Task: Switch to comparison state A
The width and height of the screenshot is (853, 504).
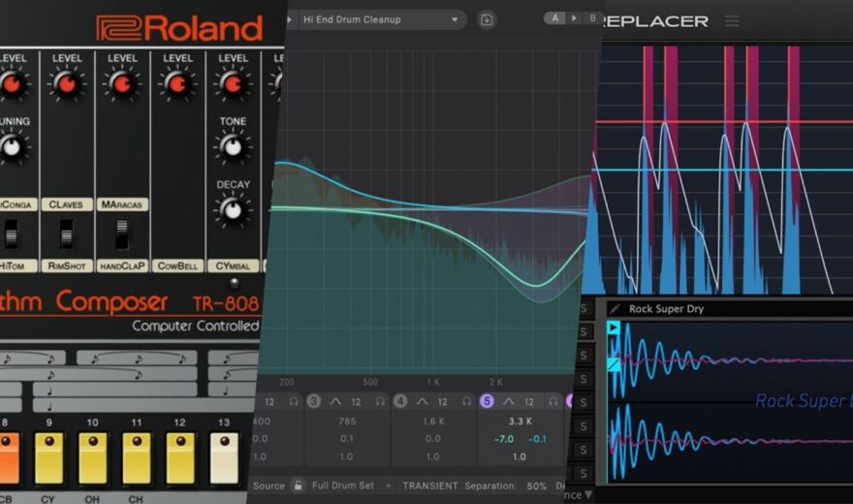Action: coord(554,18)
